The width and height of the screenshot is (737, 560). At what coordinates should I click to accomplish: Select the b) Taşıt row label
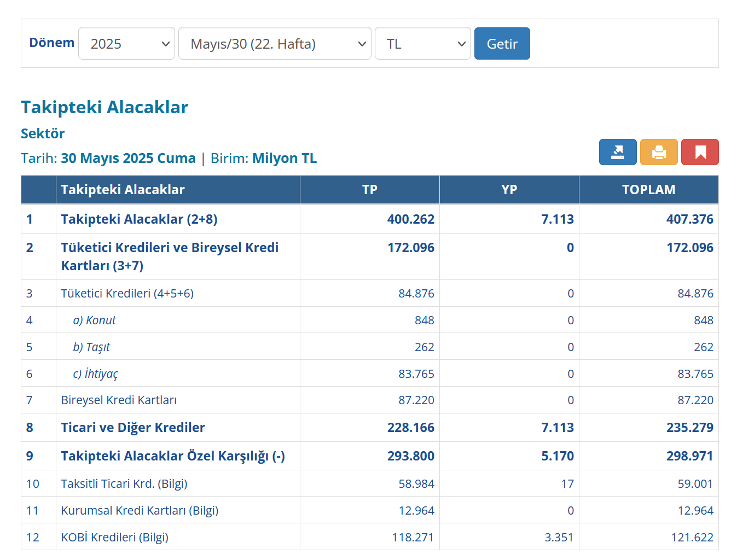91,347
